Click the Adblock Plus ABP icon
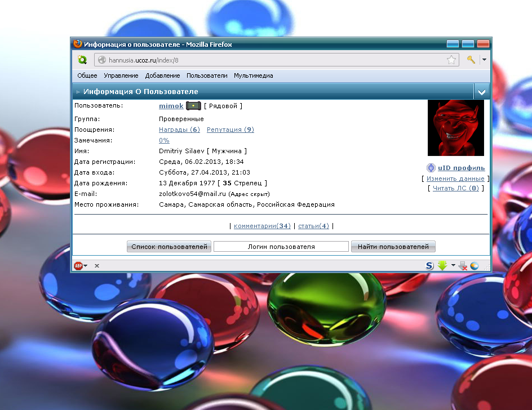 tap(78, 265)
